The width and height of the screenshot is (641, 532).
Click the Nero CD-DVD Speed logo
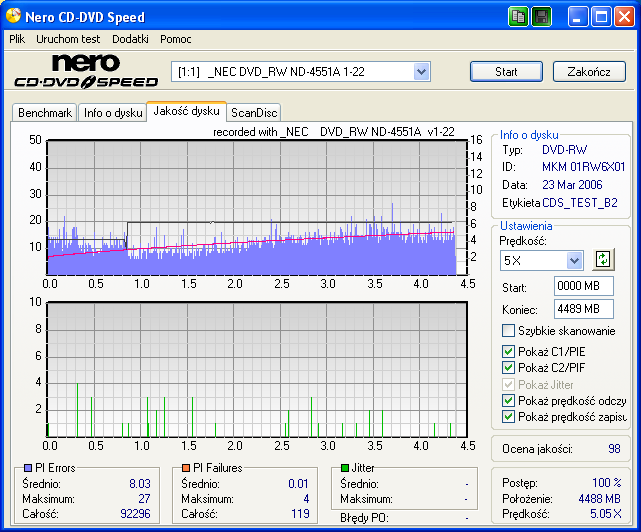click(x=86, y=71)
